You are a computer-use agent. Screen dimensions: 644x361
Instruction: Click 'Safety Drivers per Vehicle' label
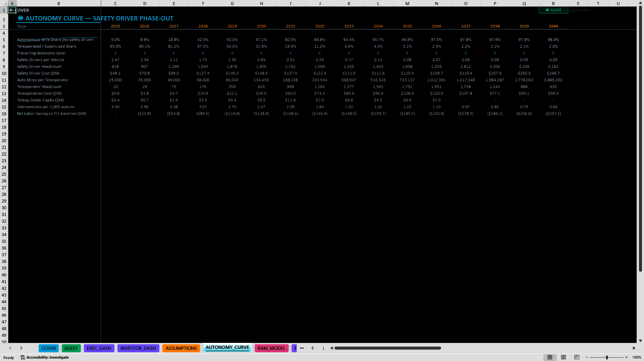click(x=41, y=60)
